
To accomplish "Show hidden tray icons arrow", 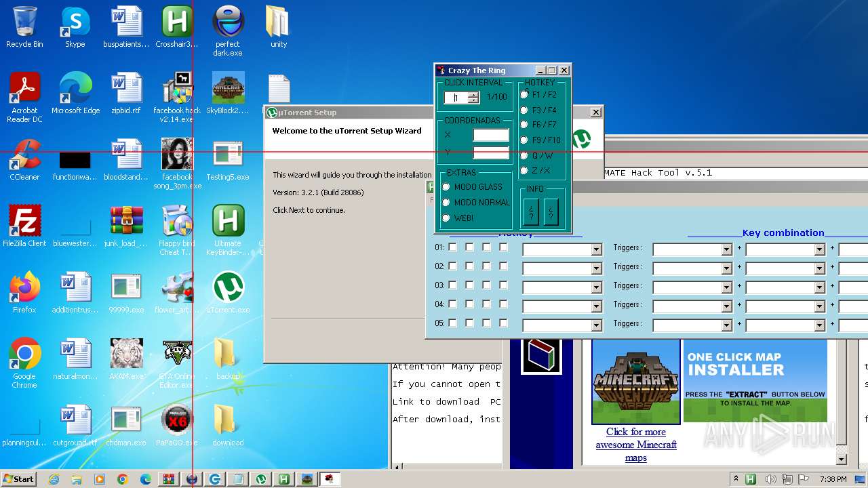I will click(736, 479).
